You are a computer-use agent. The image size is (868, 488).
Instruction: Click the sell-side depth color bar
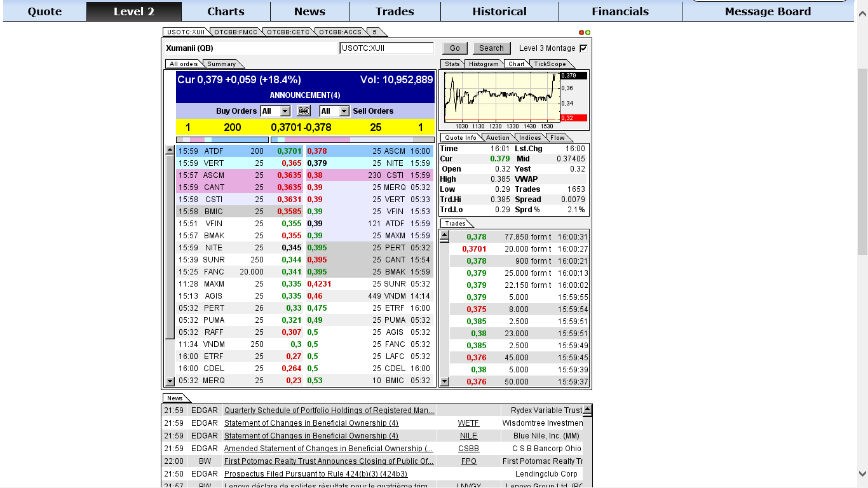(353, 140)
